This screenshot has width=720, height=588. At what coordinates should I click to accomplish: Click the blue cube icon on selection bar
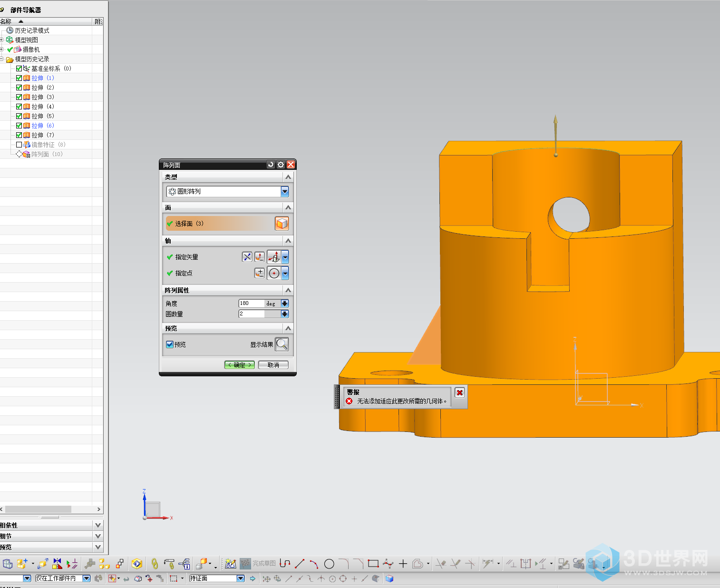[389, 578]
